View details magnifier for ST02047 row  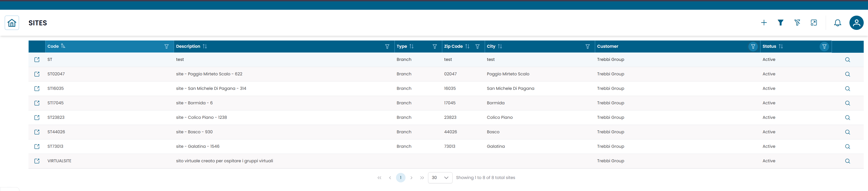click(847, 74)
